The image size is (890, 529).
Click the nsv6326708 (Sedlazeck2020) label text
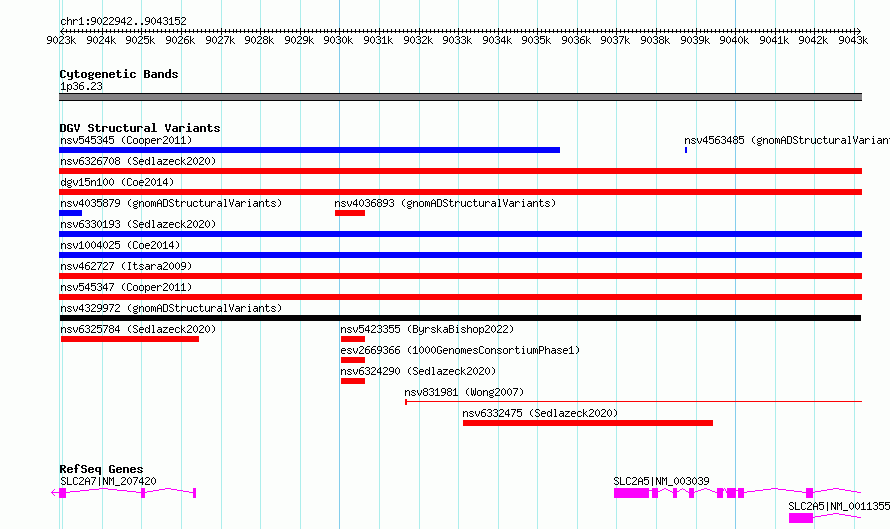(138, 161)
